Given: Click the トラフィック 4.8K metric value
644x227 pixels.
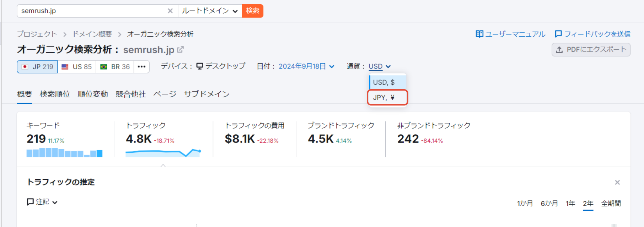Looking at the screenshot, I should click(x=139, y=139).
